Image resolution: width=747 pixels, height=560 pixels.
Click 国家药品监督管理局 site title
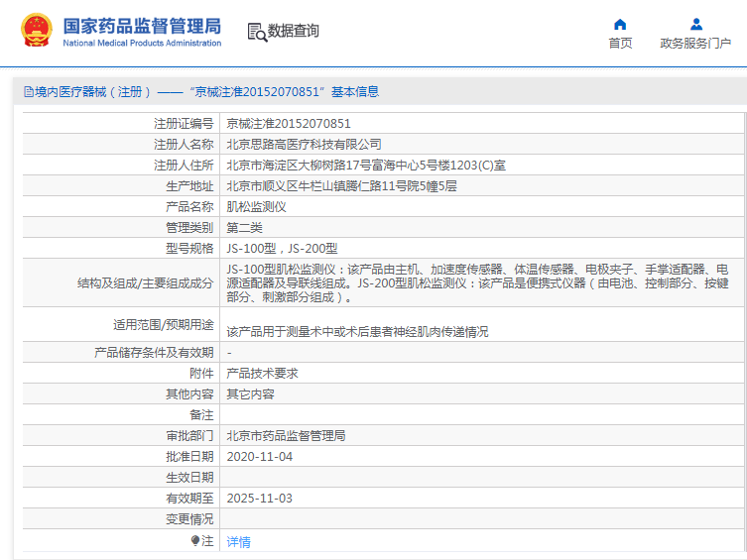pos(142,26)
